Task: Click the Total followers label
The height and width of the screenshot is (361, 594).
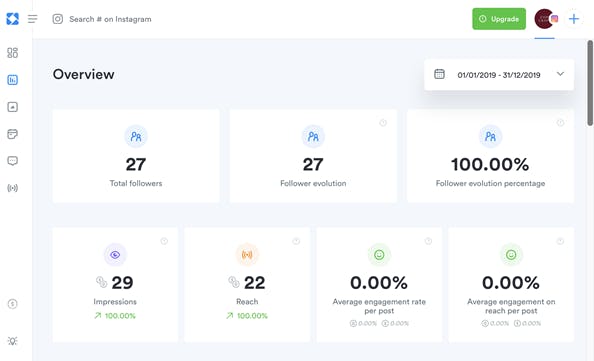Action: point(136,183)
